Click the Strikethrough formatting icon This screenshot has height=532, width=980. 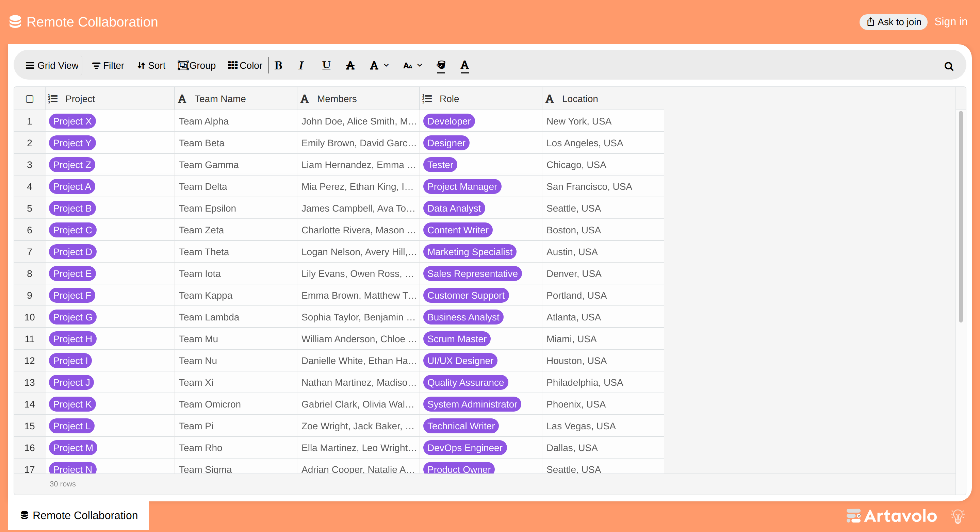click(350, 65)
